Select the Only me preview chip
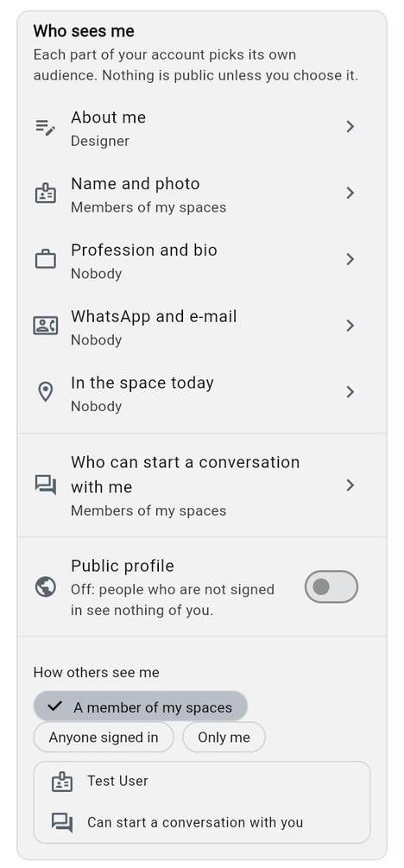The width and height of the screenshot is (404, 868). pyautogui.click(x=224, y=738)
